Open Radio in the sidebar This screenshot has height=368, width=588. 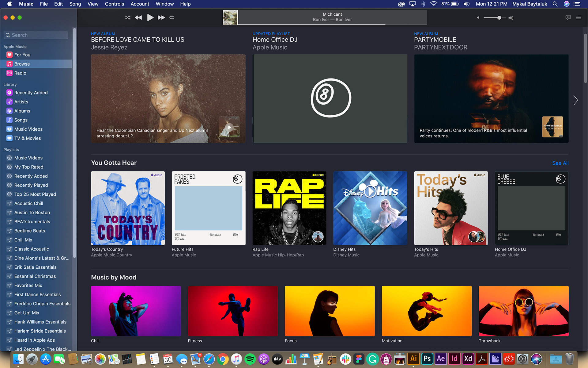coord(36,73)
